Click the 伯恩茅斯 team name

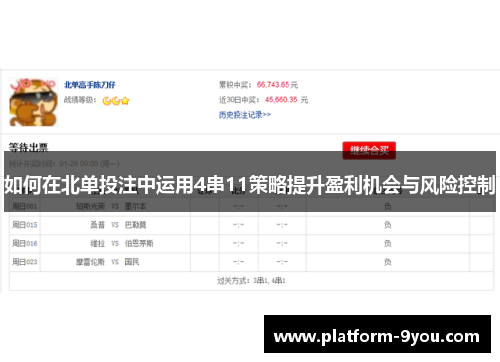139,244
